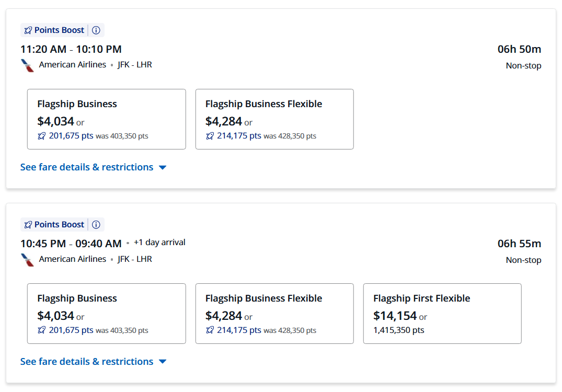Click the rocket icon beside 201,675 pts, 11:20 AM flight

pos(42,136)
